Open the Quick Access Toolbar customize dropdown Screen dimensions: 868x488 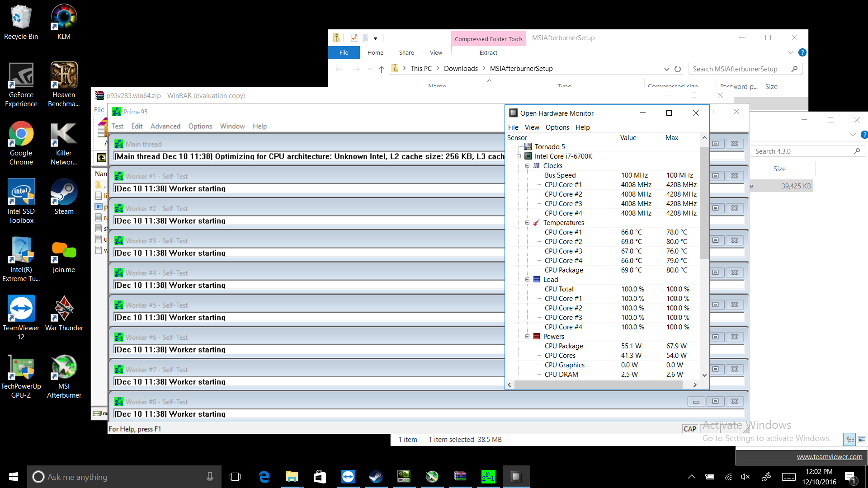[375, 38]
